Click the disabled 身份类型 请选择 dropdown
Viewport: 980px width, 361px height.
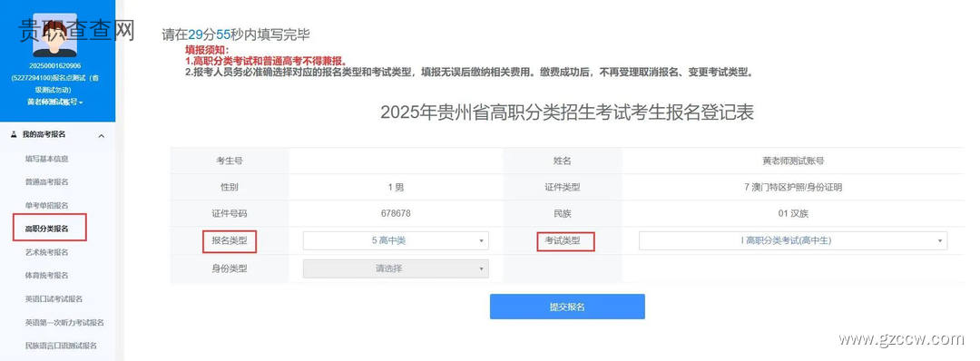[x=396, y=268]
